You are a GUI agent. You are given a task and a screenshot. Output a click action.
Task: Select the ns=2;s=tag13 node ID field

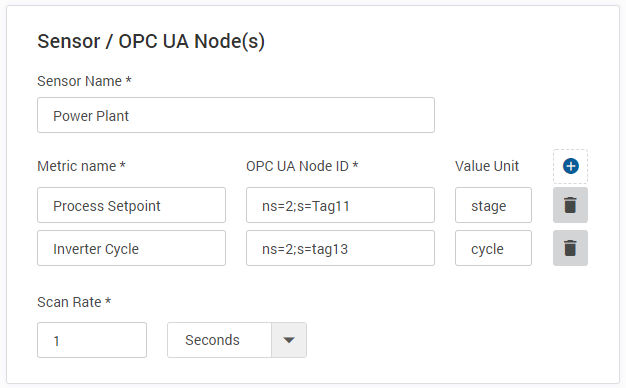click(x=340, y=248)
